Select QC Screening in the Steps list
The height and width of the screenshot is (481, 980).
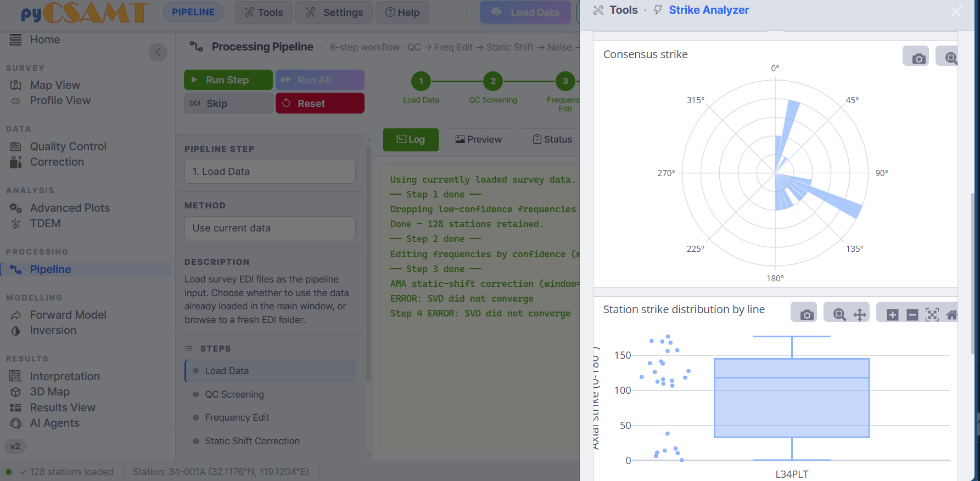point(270,394)
